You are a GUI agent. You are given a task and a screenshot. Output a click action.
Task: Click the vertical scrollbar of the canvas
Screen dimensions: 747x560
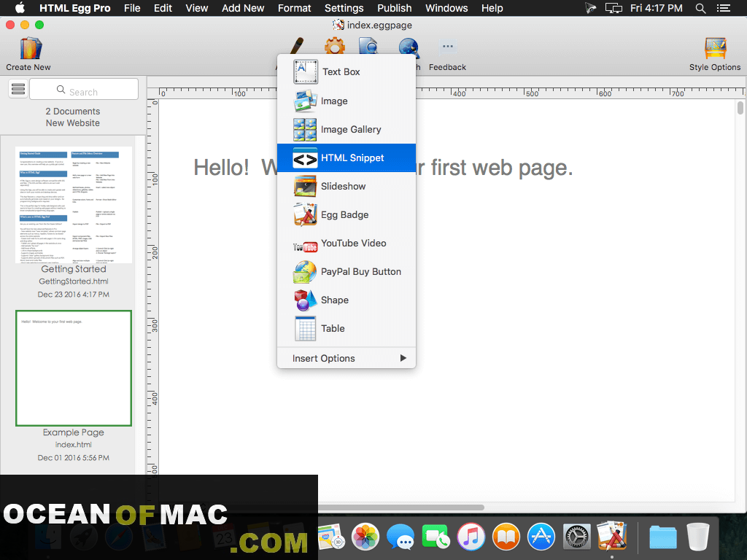click(740, 108)
